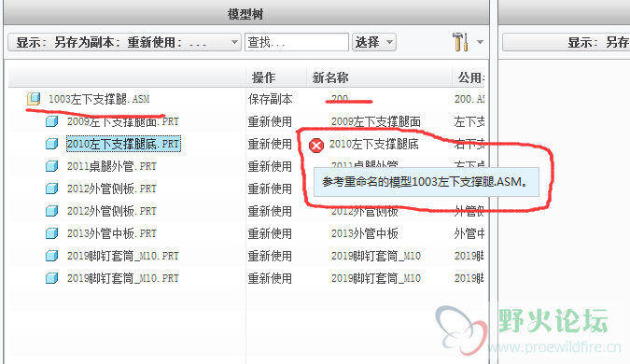
Task: Click 重新使用 action for 2009左下支撑腿面
Action: 270,121
